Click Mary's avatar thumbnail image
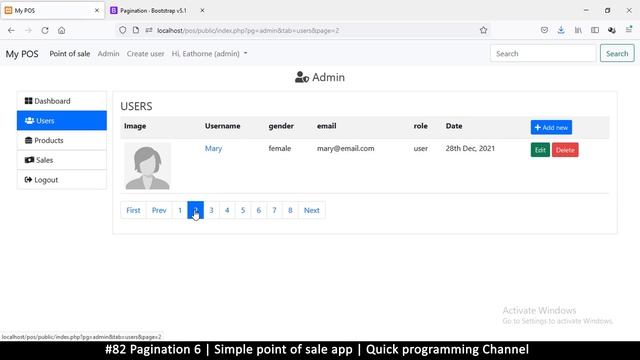This screenshot has width=640, height=360. pos(147,166)
